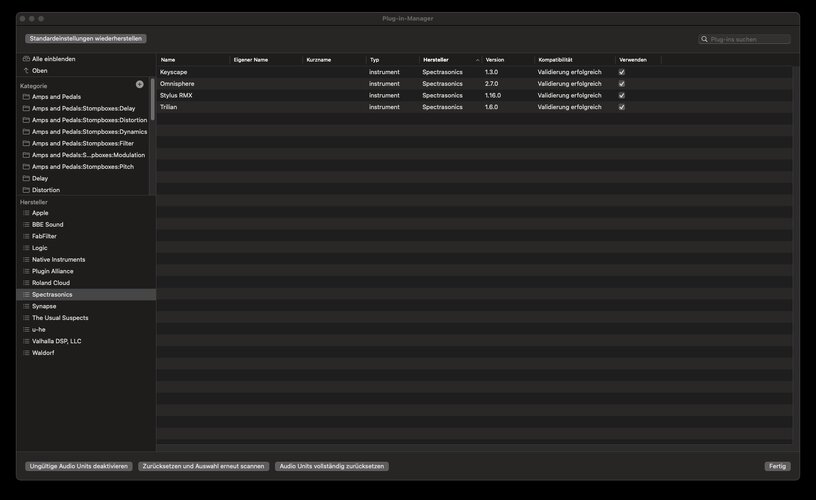Select the Amps and Pedals:Stompboxes:Pitch category
Screen dimensions: 816x500
[85, 167]
